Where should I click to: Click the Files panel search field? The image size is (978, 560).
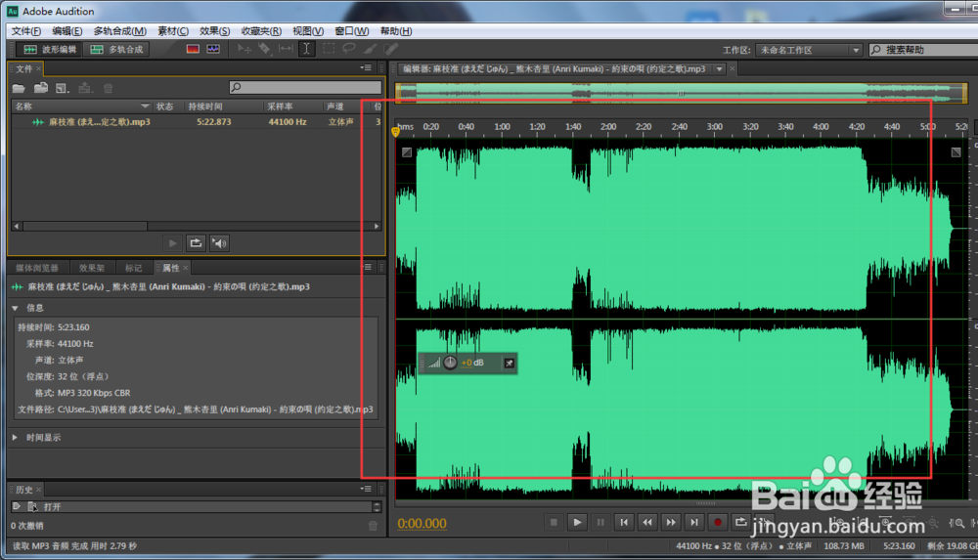(x=305, y=87)
